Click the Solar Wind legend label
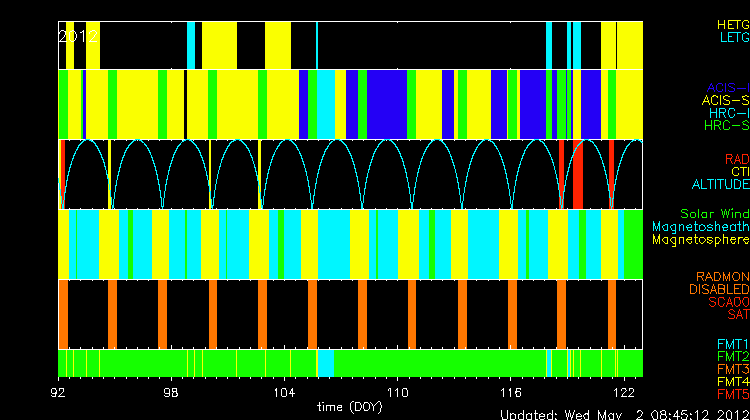 click(714, 214)
